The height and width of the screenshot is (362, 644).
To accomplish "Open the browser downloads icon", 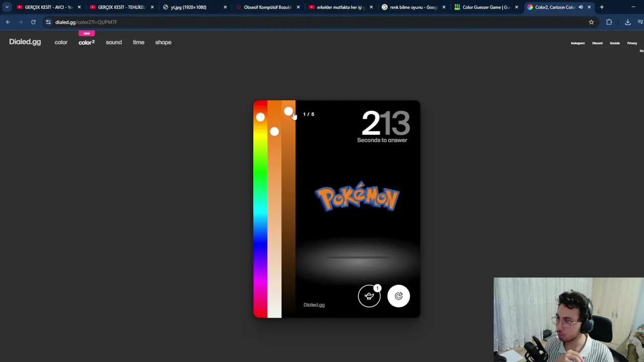I will pyautogui.click(x=627, y=22).
